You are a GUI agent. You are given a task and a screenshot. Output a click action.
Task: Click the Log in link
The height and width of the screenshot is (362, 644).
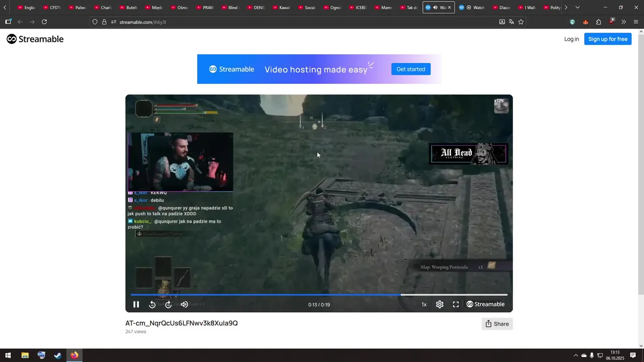tap(572, 39)
